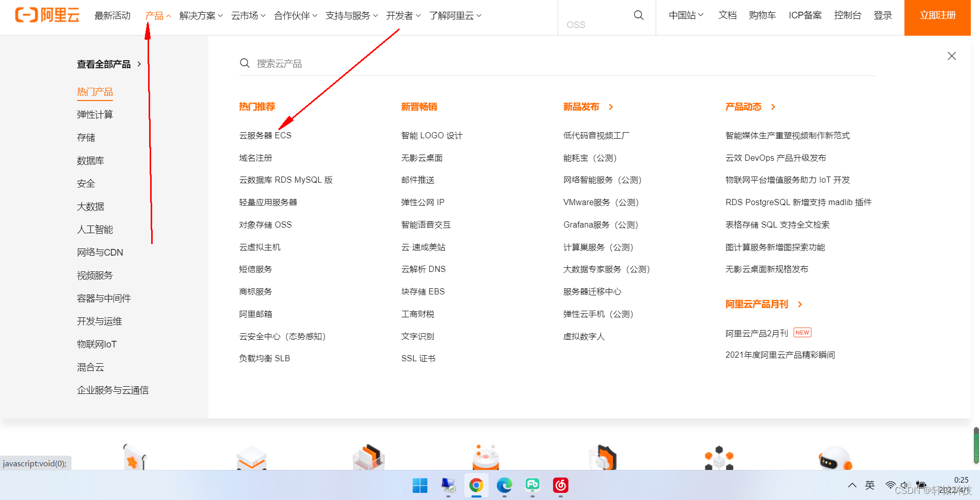Open 域名注册 product

pos(255,158)
